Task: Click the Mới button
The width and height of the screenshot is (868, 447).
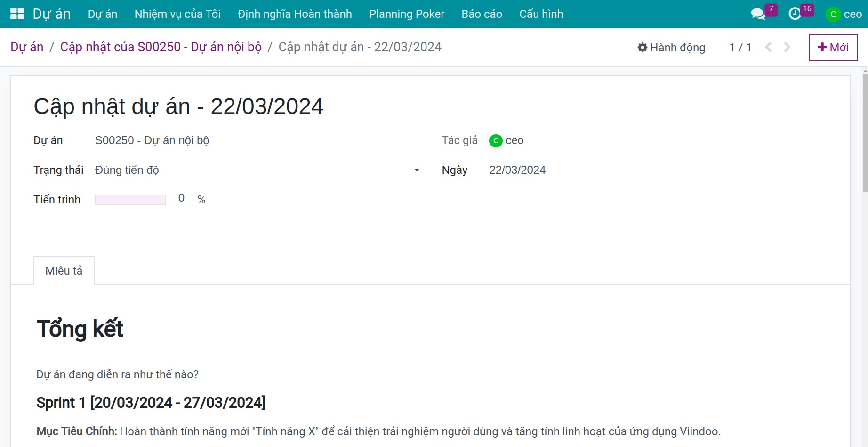Action: point(833,48)
